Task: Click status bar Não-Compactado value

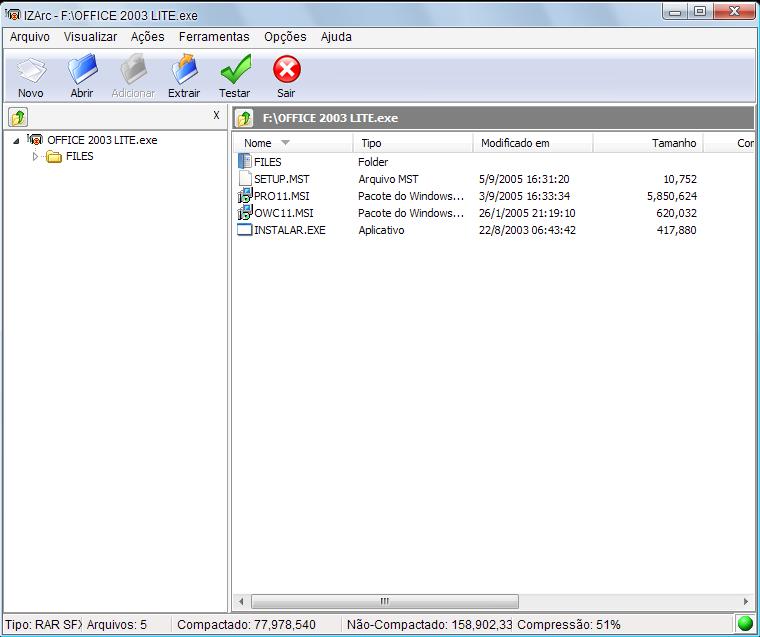Action: (429, 624)
